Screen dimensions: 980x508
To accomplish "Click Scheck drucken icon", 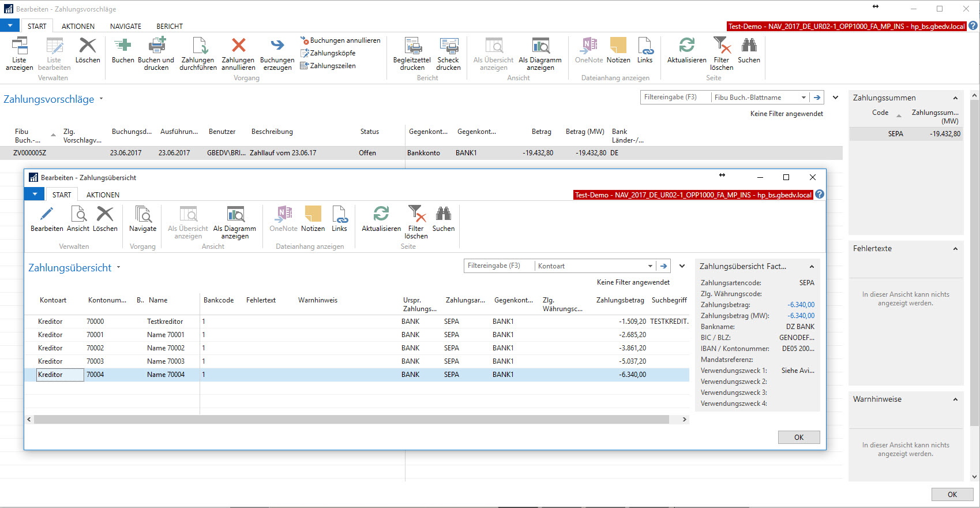I will [448, 45].
